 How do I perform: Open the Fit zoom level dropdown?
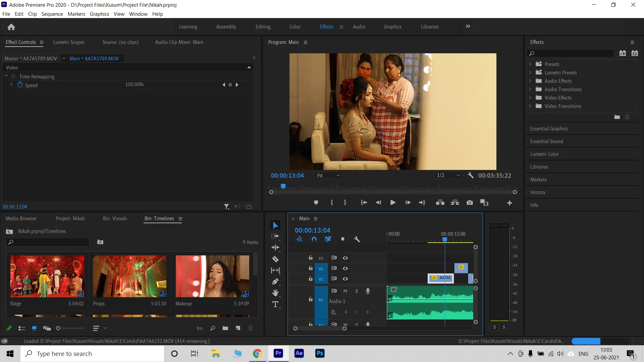[x=328, y=175]
